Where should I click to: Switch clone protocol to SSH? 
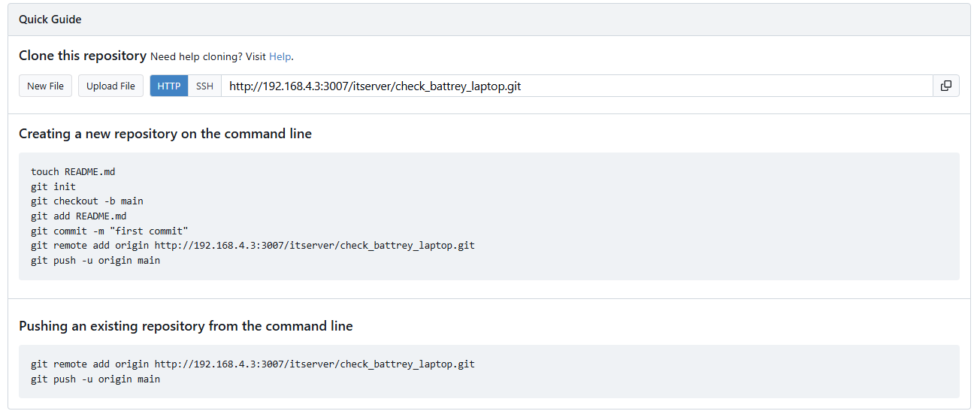204,86
